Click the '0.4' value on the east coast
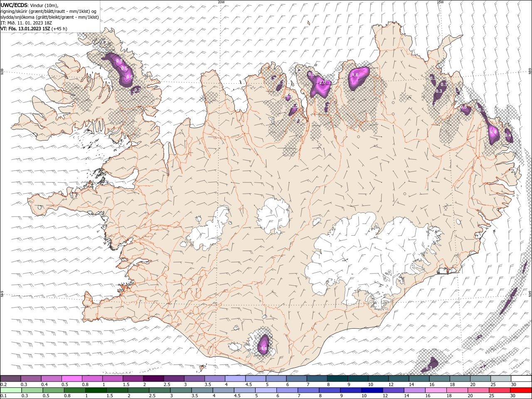Image resolution: width=532 pixels, height=399 pixels. [508, 135]
